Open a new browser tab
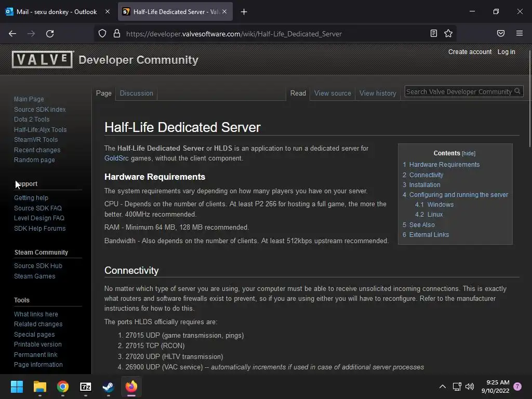 point(244,12)
